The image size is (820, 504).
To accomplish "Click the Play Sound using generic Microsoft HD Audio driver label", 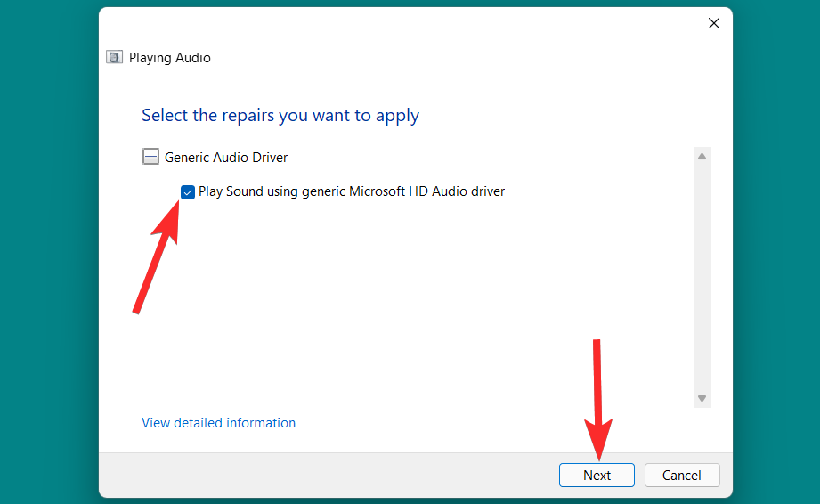I will tap(352, 191).
